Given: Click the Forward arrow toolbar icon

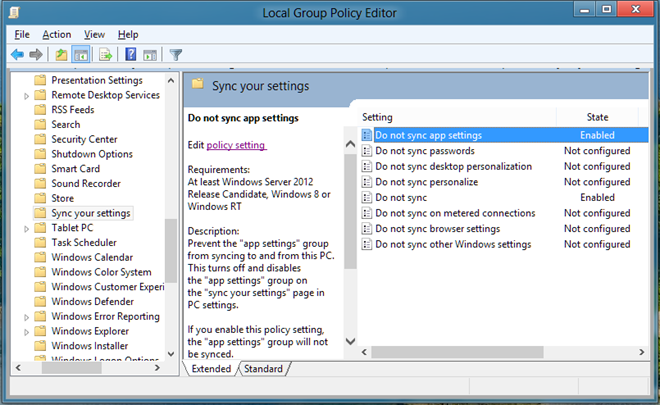Looking at the screenshot, I should point(36,54).
